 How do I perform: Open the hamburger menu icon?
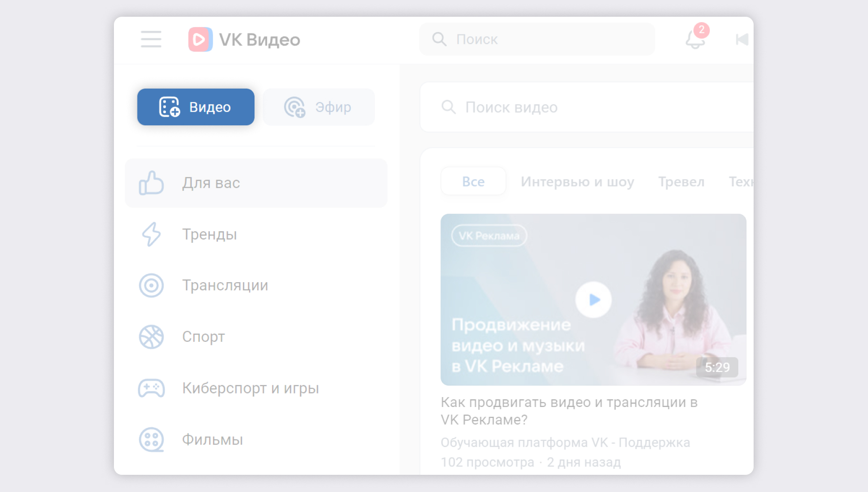[x=151, y=39]
